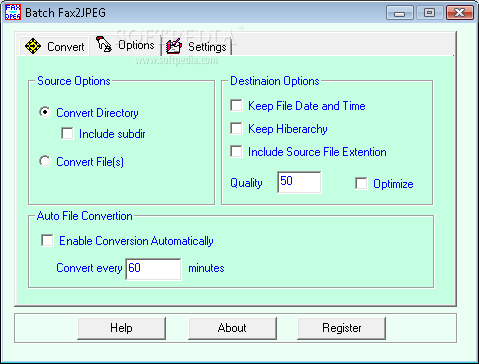
Task: Tick the Optimize checkbox
Action: pyautogui.click(x=361, y=183)
